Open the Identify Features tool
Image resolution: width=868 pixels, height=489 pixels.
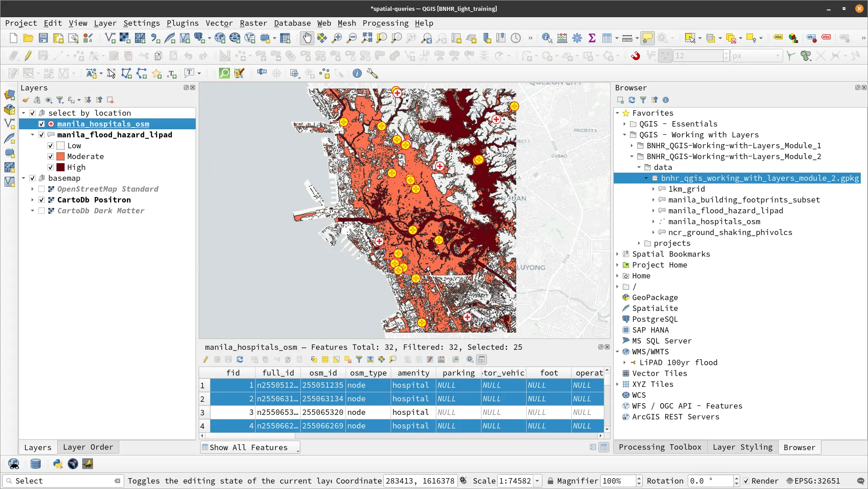(x=547, y=38)
